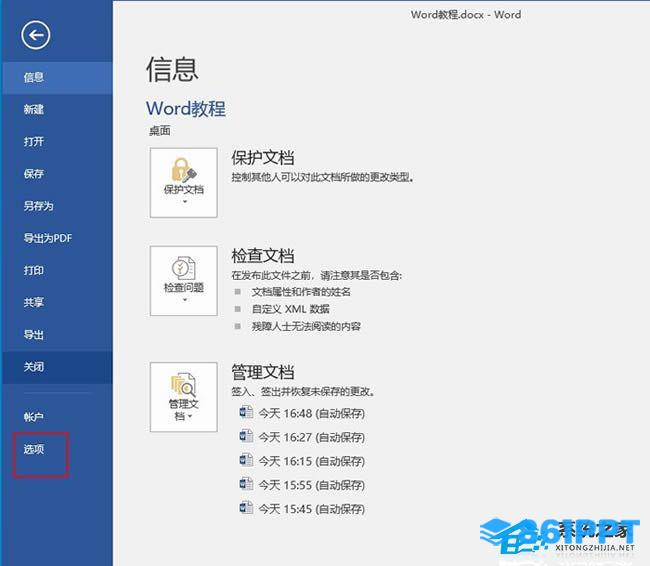Click the 管理文档 section heading
Image resolution: width=650 pixels, height=566 pixels.
263,372
